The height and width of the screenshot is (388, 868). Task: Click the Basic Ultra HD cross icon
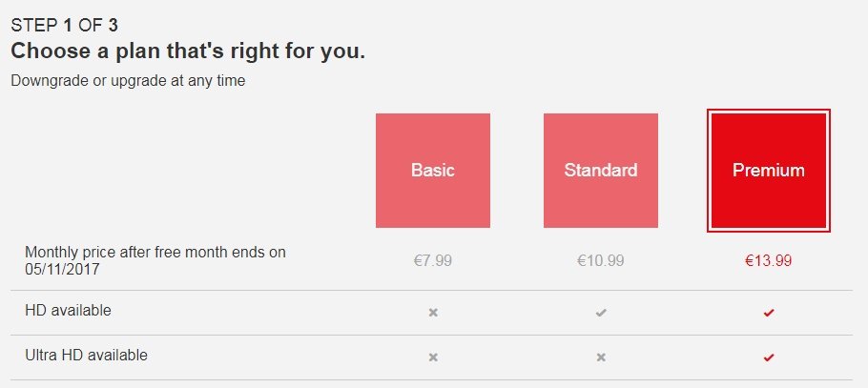click(x=433, y=357)
